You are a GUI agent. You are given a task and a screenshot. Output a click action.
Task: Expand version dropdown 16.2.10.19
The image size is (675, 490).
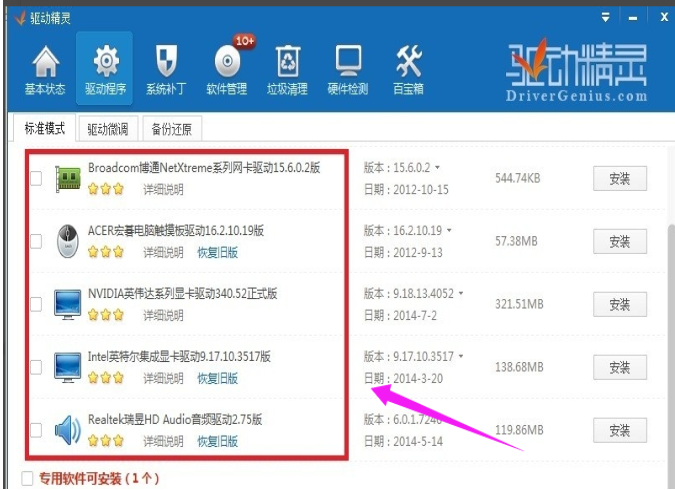tap(449, 230)
